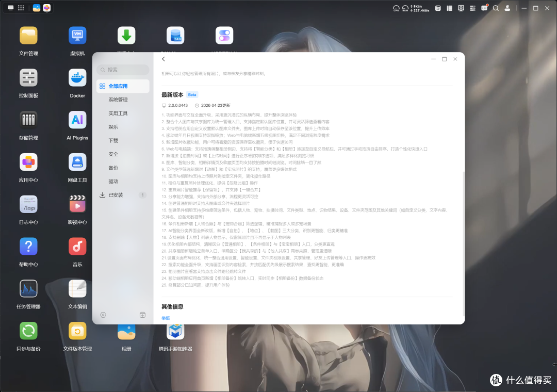Switch to 相册 task in top bar

[36, 8]
